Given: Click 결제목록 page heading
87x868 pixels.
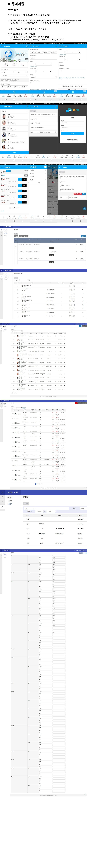Looking at the screenshot, I should (x=26, y=497).
